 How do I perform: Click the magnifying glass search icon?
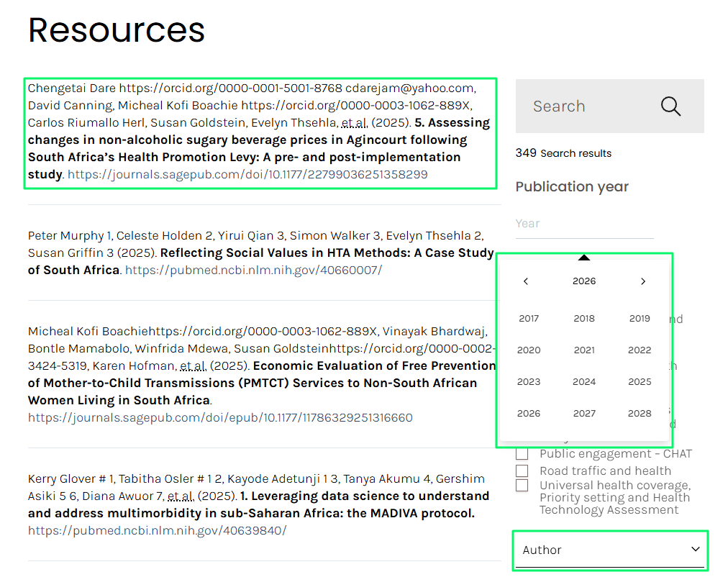pyautogui.click(x=670, y=106)
